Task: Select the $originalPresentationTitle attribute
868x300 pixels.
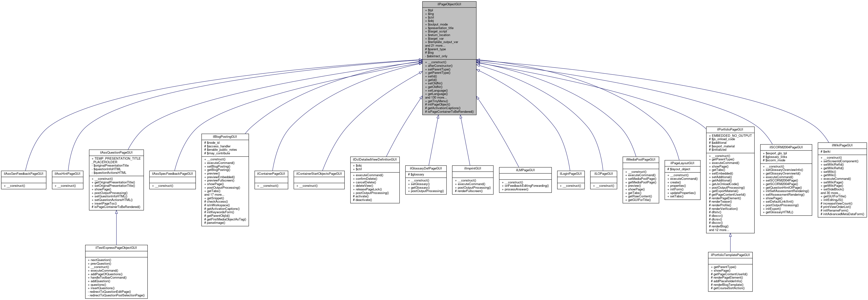Action: click(110, 166)
